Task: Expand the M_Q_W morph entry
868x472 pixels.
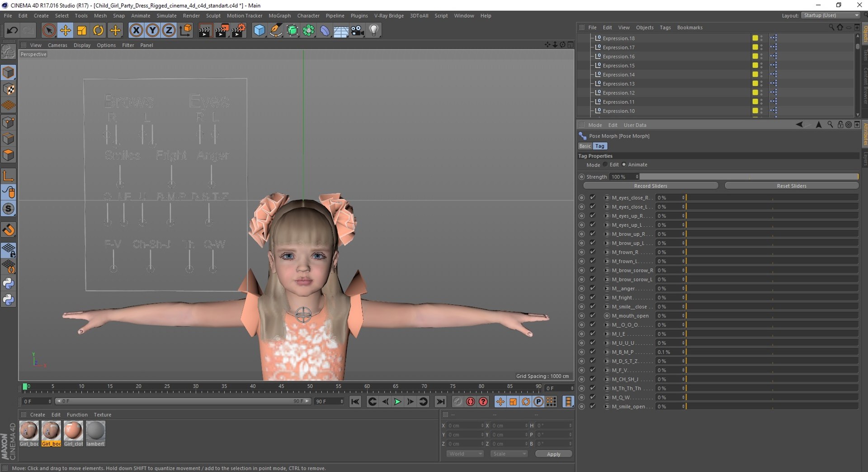Action: [x=607, y=397]
